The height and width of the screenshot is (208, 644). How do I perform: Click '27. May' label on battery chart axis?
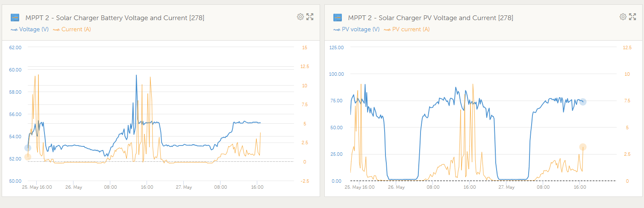(x=184, y=187)
